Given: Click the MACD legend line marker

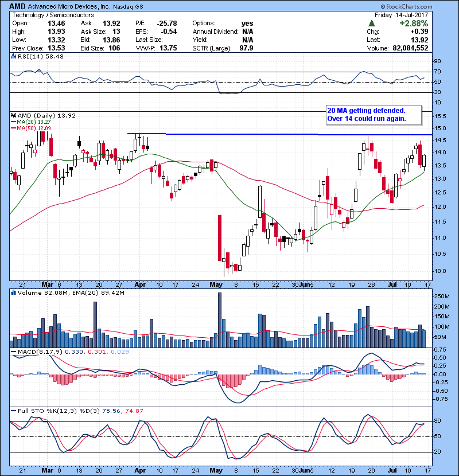Looking at the screenshot, I should point(13,352).
